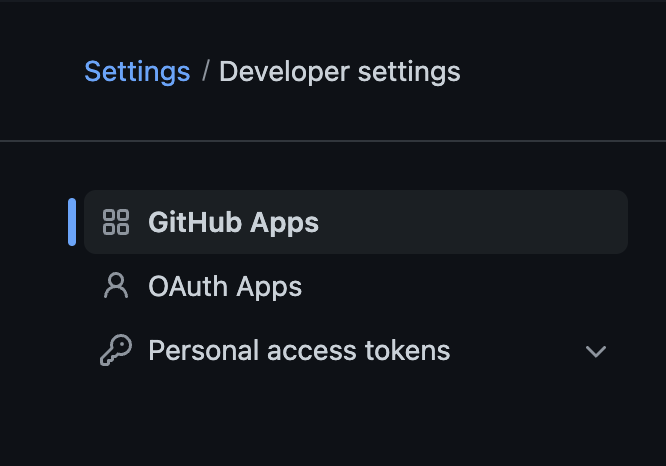
Task: Go back to Settings via breadcrumb
Action: tap(137, 71)
